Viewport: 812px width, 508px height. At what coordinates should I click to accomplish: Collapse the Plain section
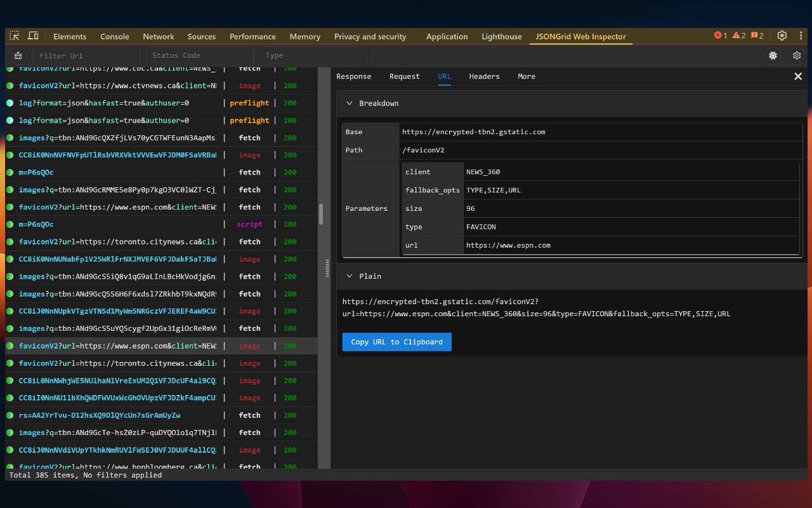(x=349, y=276)
